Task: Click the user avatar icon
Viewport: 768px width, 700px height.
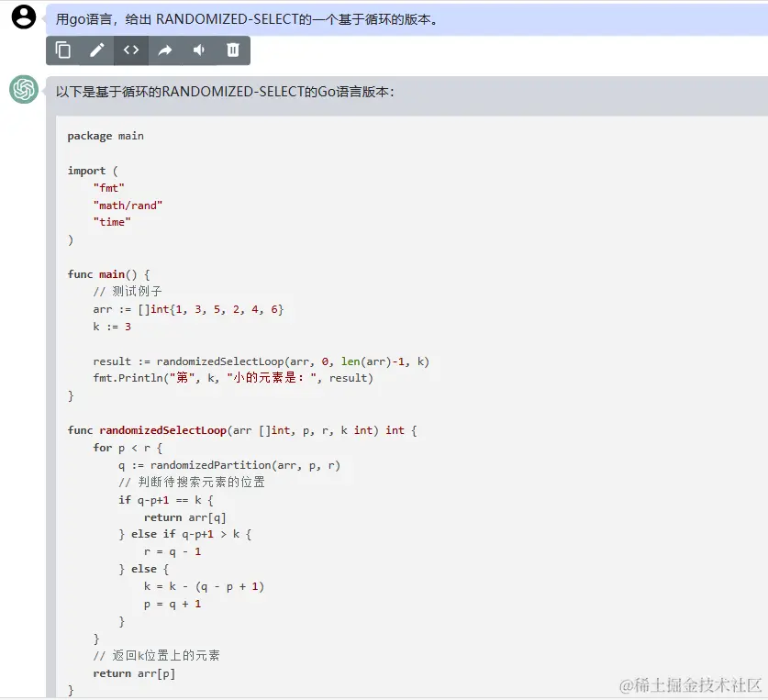Action: 24,17
